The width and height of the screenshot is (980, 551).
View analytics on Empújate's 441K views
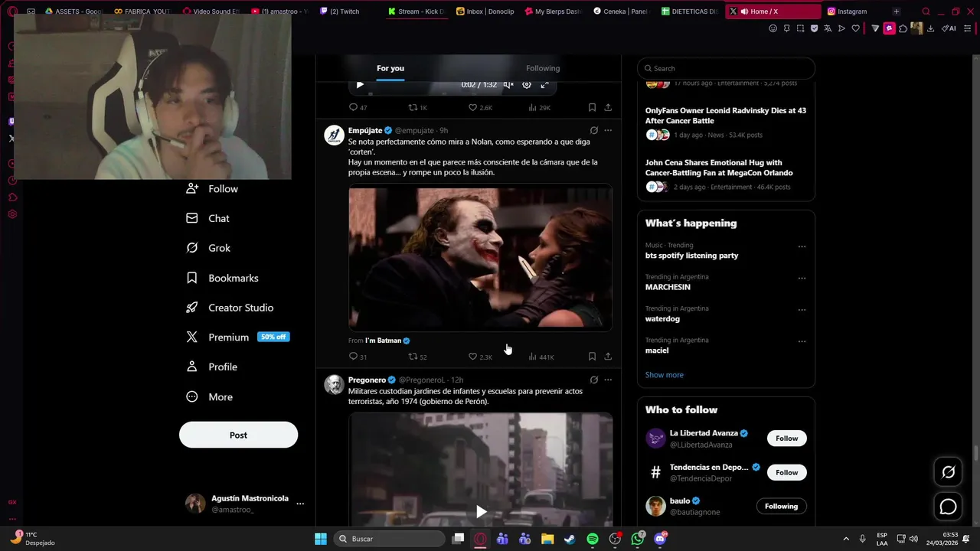[x=541, y=357]
